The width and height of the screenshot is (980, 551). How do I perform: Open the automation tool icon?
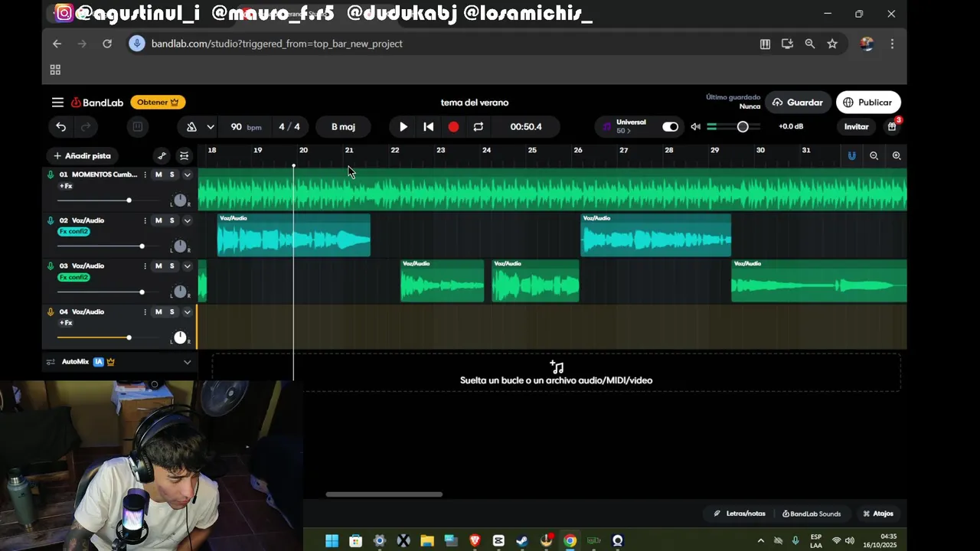tap(162, 156)
